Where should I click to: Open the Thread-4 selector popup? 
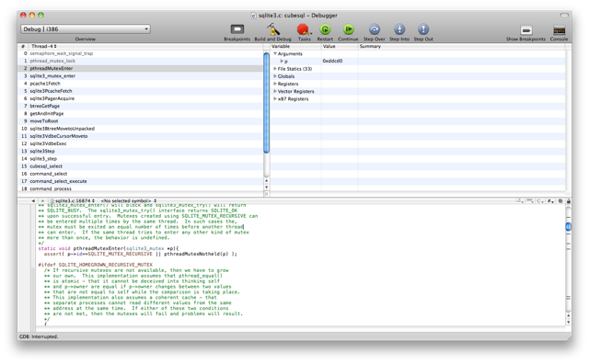pos(44,46)
